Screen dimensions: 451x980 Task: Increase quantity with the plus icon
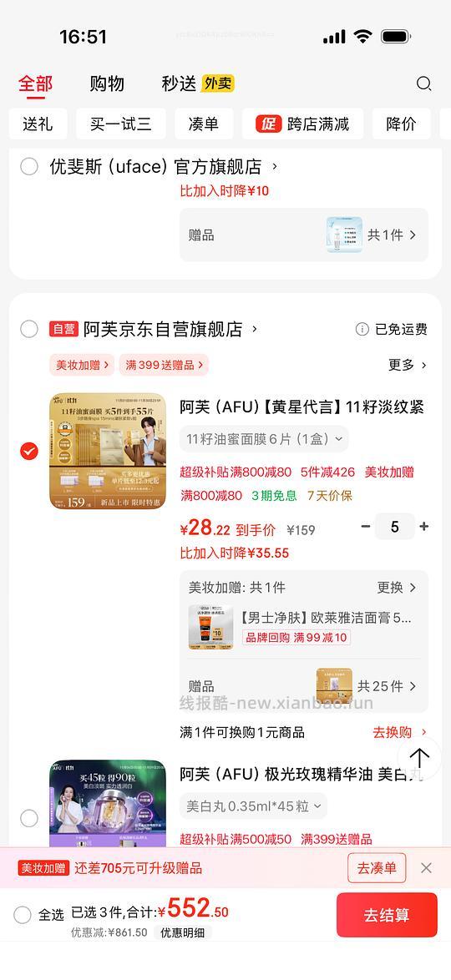[424, 527]
